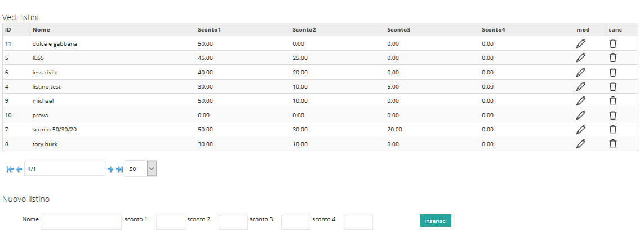Go to next page arrow
The image size is (644, 238).
110,169
